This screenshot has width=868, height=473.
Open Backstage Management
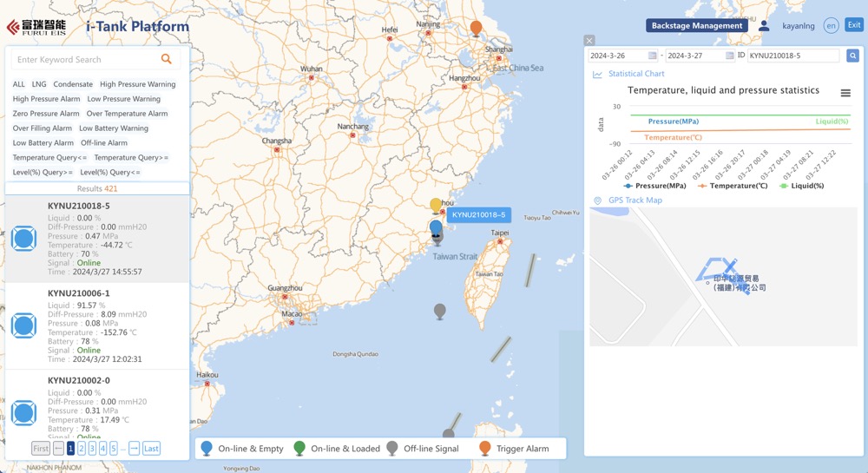pos(697,25)
